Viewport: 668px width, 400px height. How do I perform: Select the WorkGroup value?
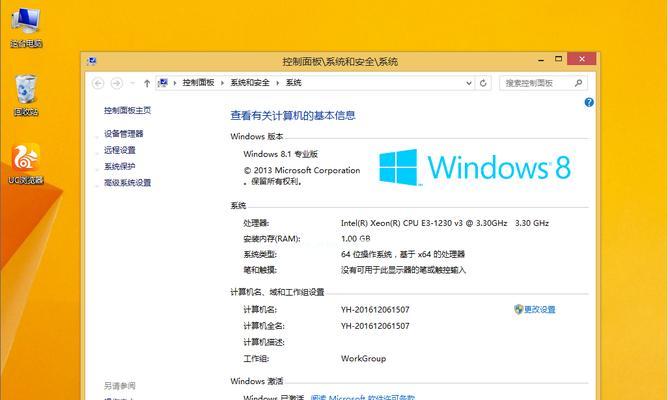pyautogui.click(x=363, y=359)
